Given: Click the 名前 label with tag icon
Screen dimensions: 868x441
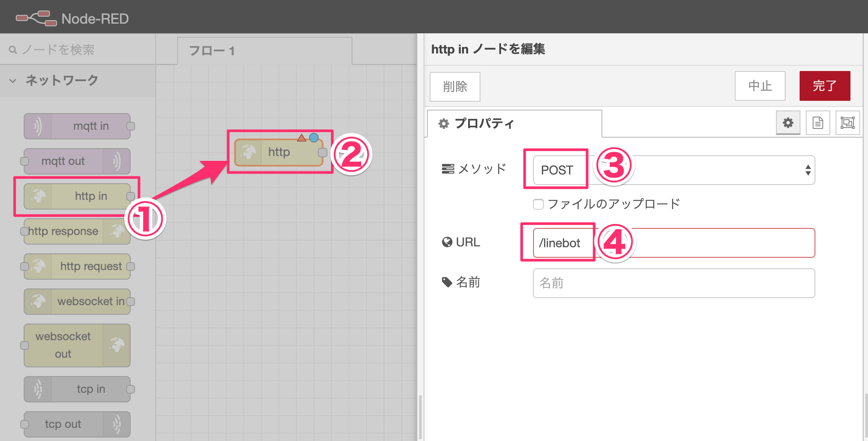Looking at the screenshot, I should coord(461,282).
